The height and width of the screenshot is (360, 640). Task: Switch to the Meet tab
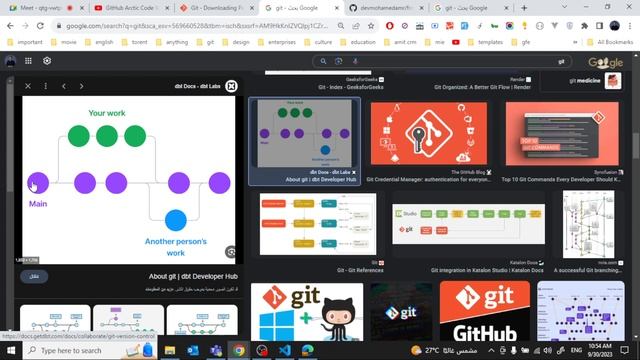[46, 8]
